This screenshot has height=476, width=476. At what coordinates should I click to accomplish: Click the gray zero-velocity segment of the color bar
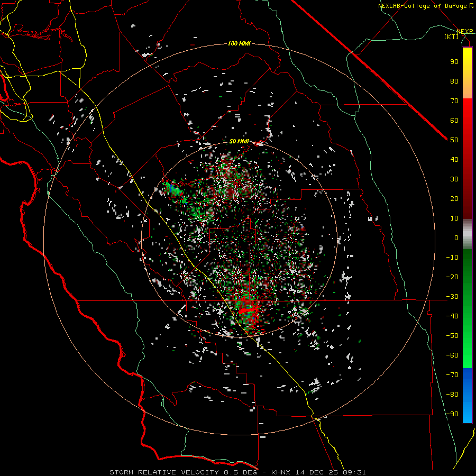(467, 234)
